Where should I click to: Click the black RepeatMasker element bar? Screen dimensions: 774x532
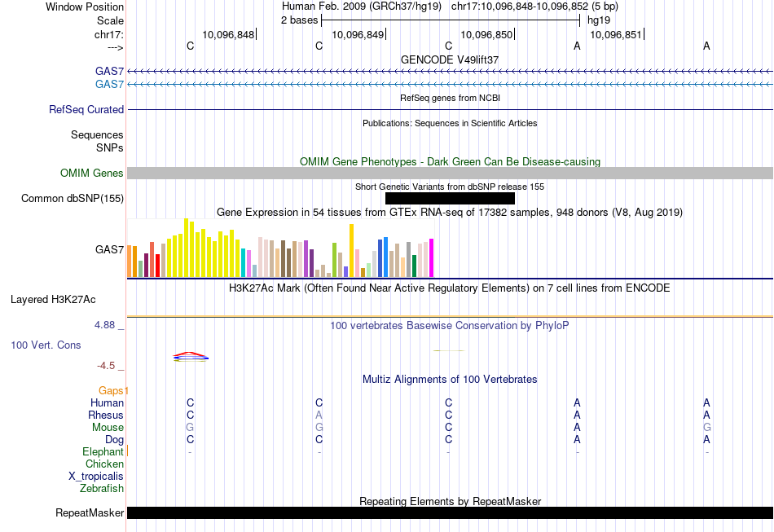click(451, 512)
